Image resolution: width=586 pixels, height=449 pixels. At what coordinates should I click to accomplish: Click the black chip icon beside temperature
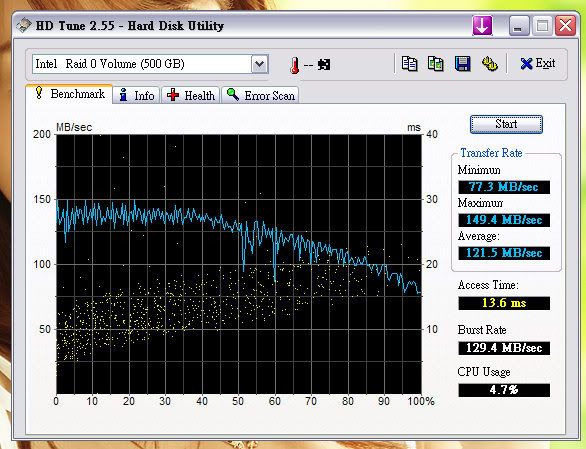pyautogui.click(x=324, y=65)
